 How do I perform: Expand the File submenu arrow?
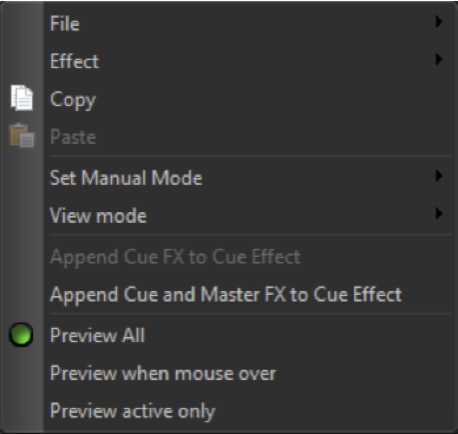tap(439, 22)
